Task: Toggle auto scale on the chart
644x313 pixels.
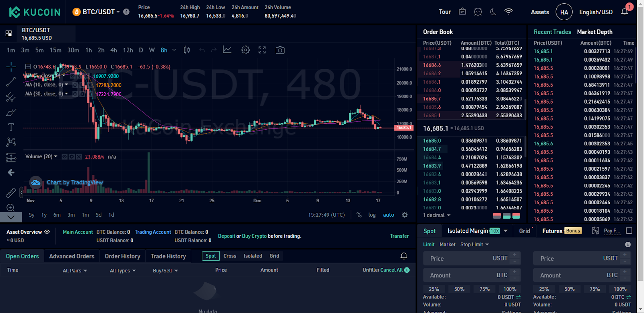Action: point(388,215)
